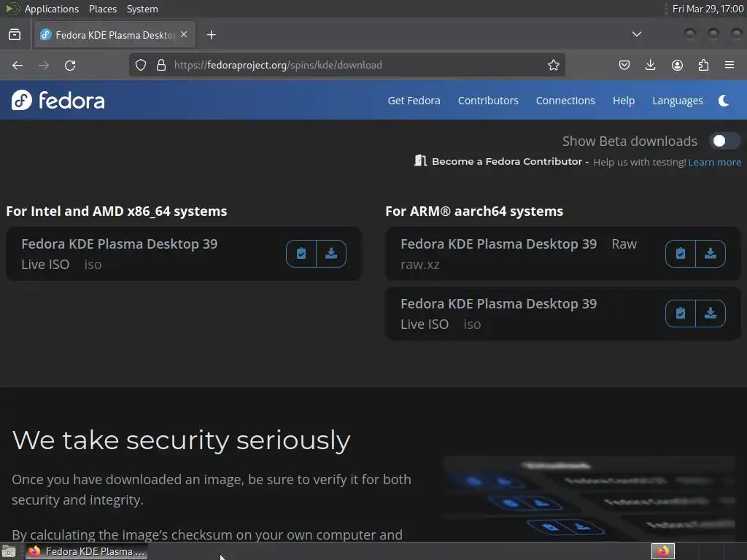Focus the URL address bar
Viewport: 747px width, 560px height.
347,65
